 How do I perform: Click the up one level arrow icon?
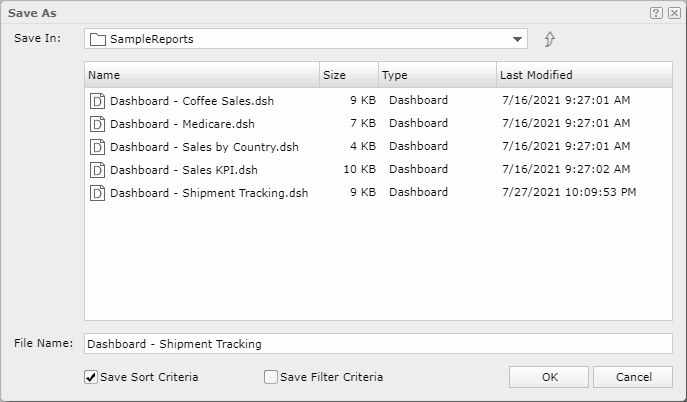coord(549,40)
